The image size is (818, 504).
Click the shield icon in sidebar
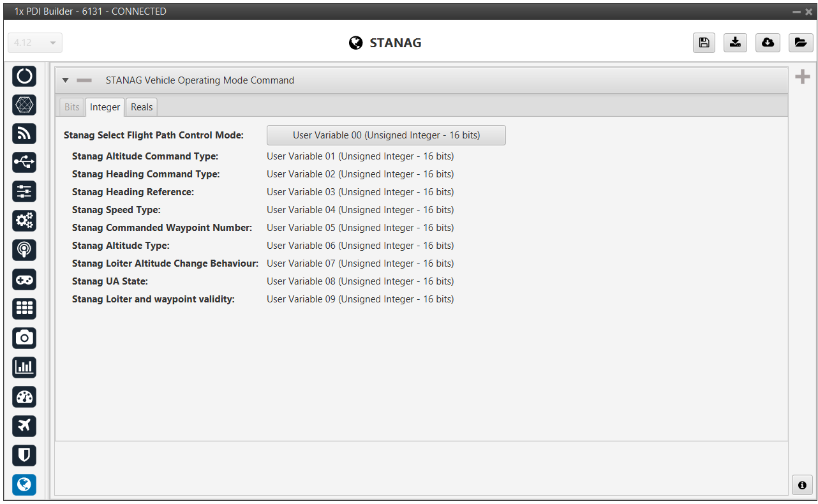[24, 455]
